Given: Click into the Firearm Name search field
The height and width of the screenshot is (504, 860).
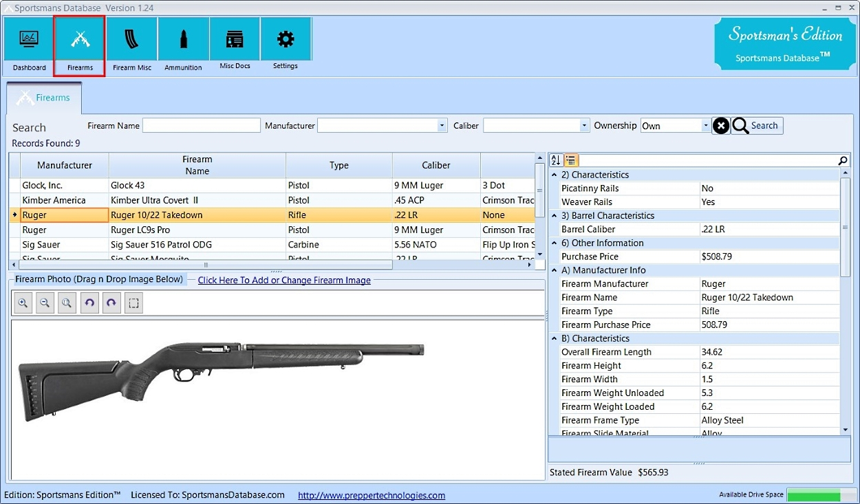Looking at the screenshot, I should [x=202, y=126].
